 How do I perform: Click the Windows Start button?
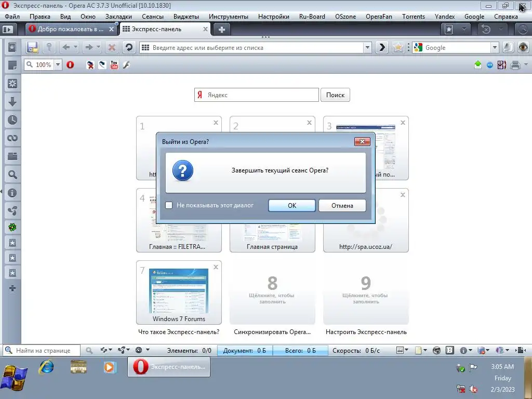click(x=14, y=378)
